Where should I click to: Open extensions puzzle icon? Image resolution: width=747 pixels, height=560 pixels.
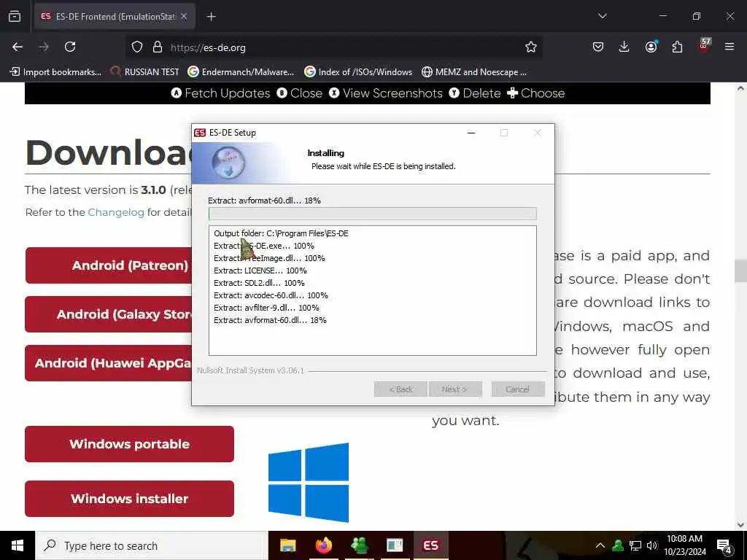point(677,47)
